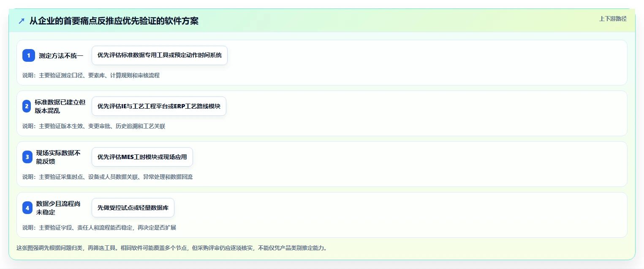Image resolution: width=644 pixels, height=269 pixels.
Task: Click the note about 采集时点 and 数据回流
Action: [x=107, y=177]
